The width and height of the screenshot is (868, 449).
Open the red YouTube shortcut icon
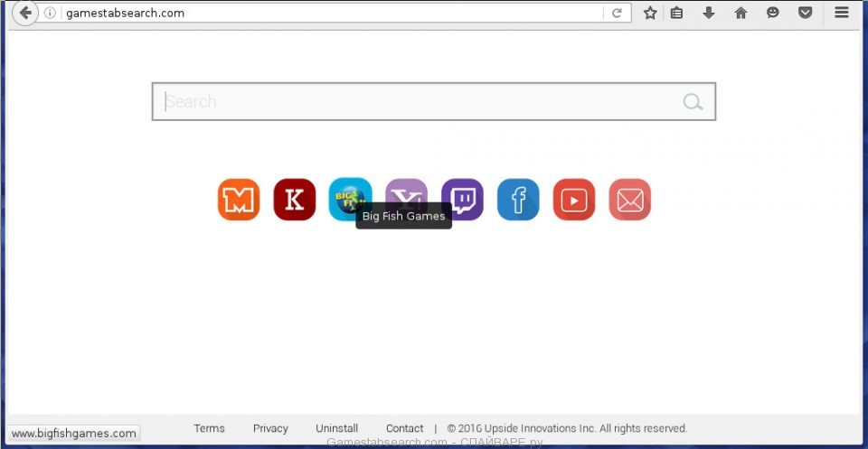pos(574,200)
